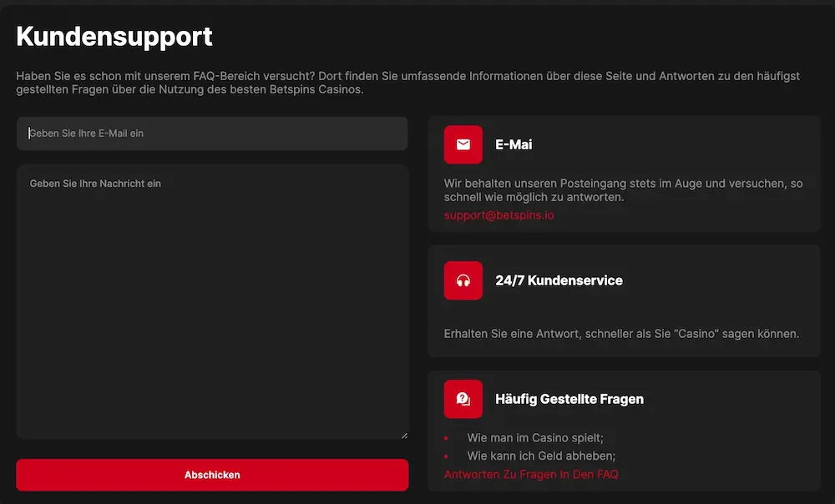Click the red bullet beside first FAQ item
The width and height of the screenshot is (835, 504).
[x=446, y=436]
